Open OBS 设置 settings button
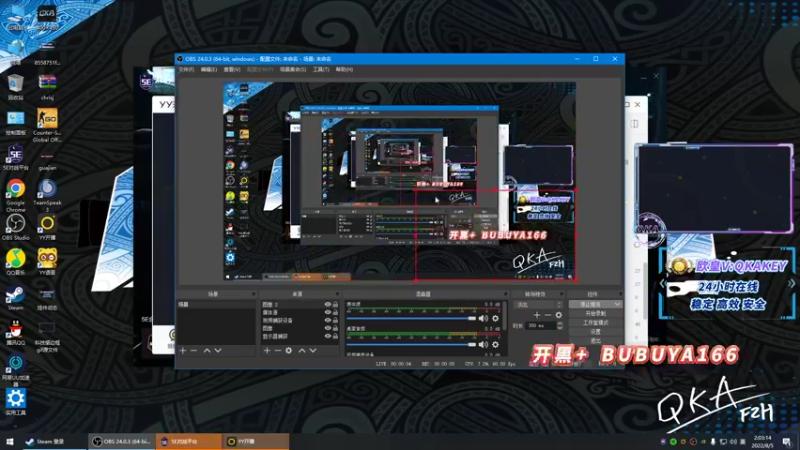 [x=595, y=332]
